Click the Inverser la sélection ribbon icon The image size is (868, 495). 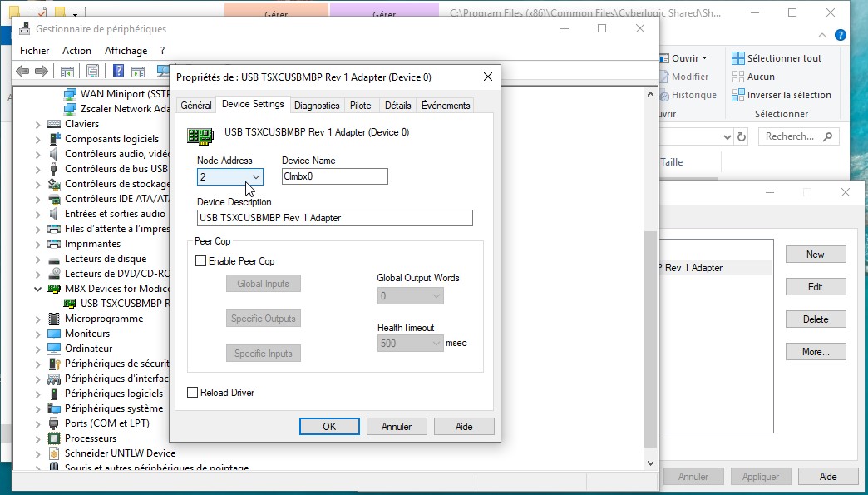coord(738,95)
